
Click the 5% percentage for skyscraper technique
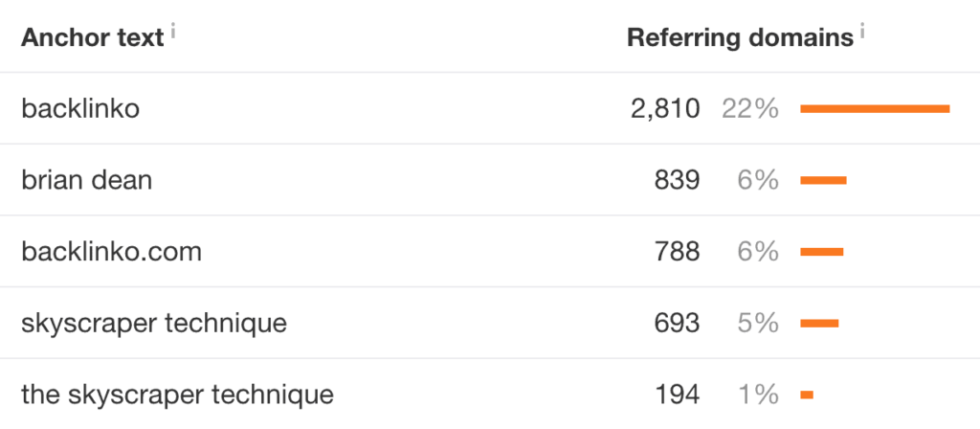(x=758, y=323)
